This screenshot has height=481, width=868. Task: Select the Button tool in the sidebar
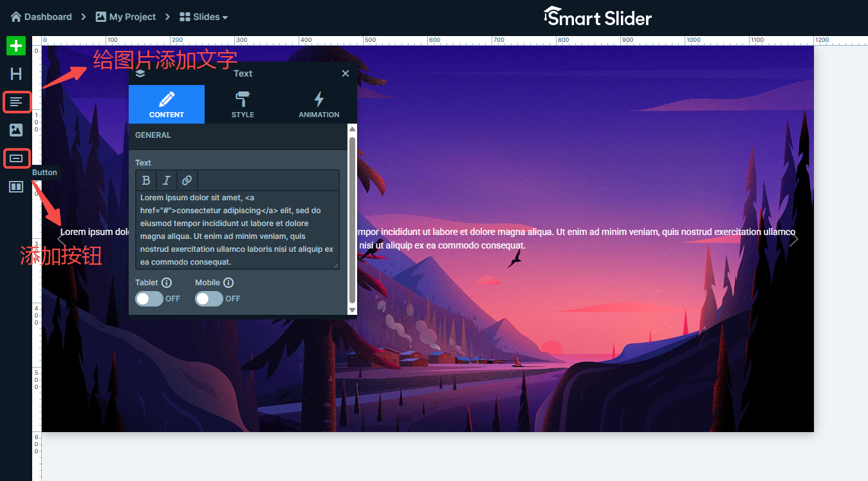15,158
